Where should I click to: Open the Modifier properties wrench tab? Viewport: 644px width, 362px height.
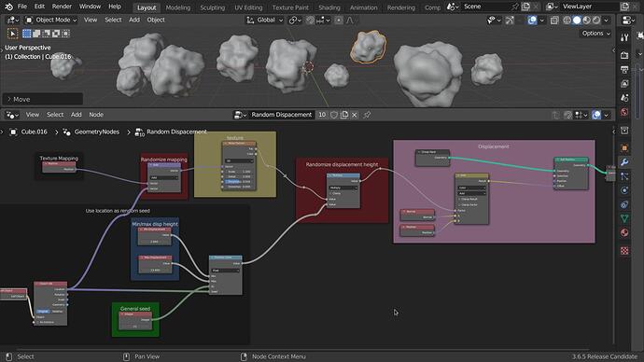[x=624, y=162]
